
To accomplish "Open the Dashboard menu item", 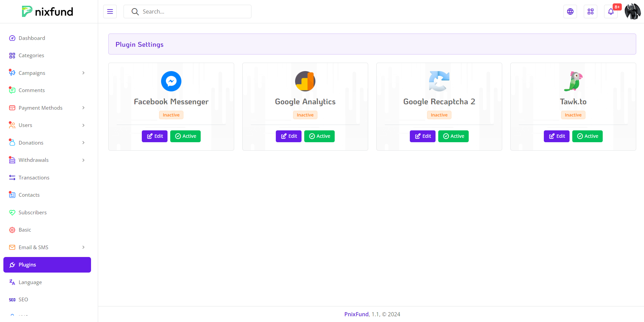I will tap(32, 38).
